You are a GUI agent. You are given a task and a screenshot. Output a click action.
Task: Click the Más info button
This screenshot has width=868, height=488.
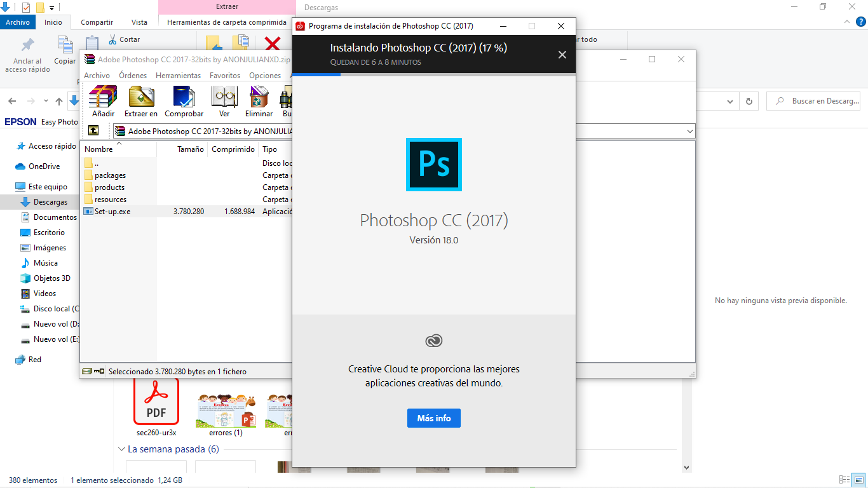click(434, 418)
